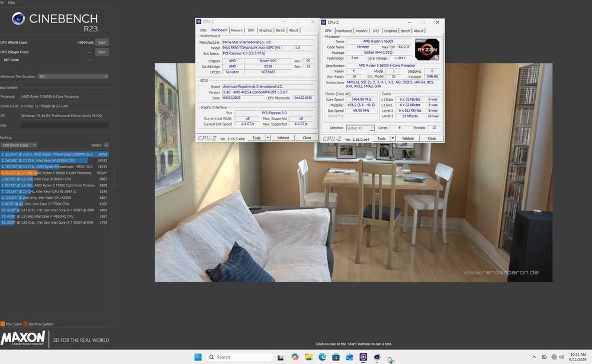Open the volume control tray icon

click(561, 357)
